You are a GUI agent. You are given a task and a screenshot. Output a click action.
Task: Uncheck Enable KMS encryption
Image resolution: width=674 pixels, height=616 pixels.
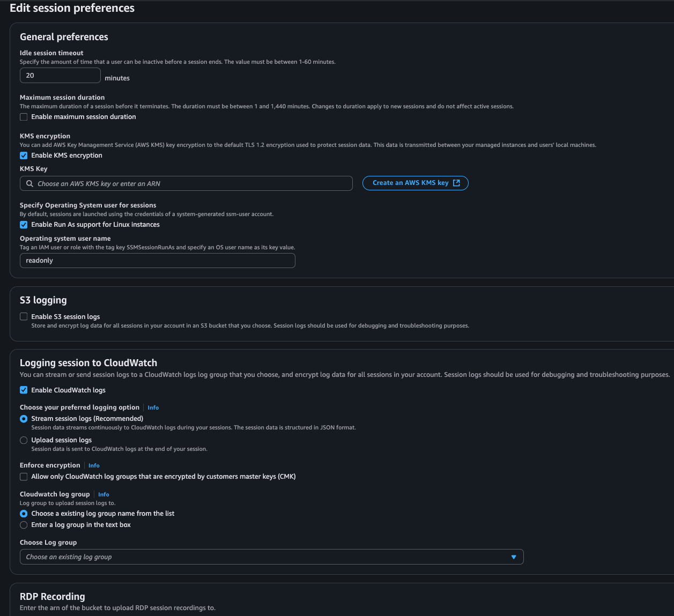tap(24, 155)
